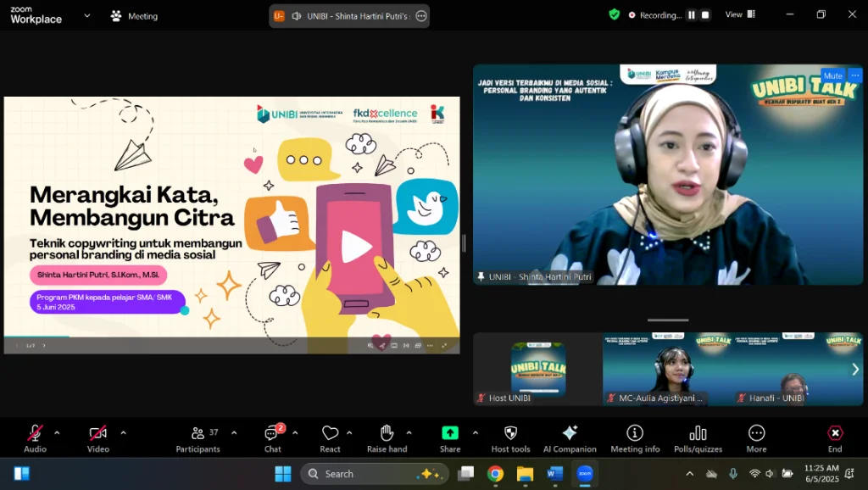The image size is (868, 490).
Task: Expand reaction options arrow next to React
Action: point(349,433)
